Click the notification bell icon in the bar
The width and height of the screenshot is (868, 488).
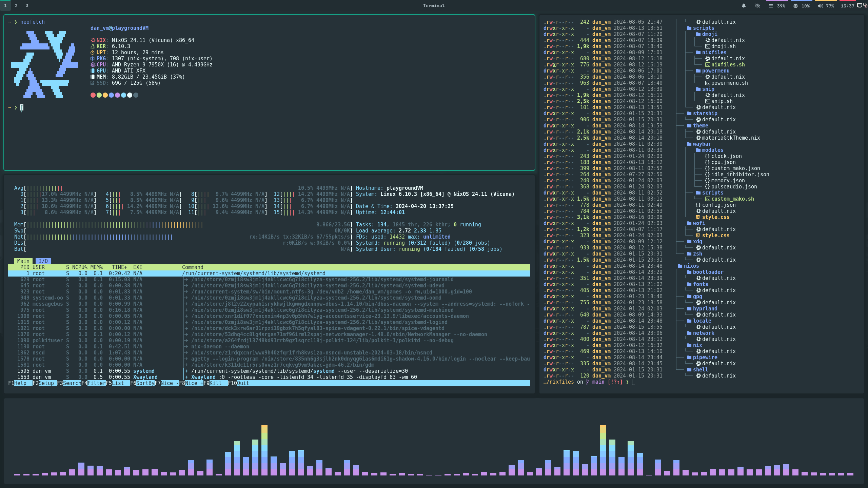(x=744, y=6)
